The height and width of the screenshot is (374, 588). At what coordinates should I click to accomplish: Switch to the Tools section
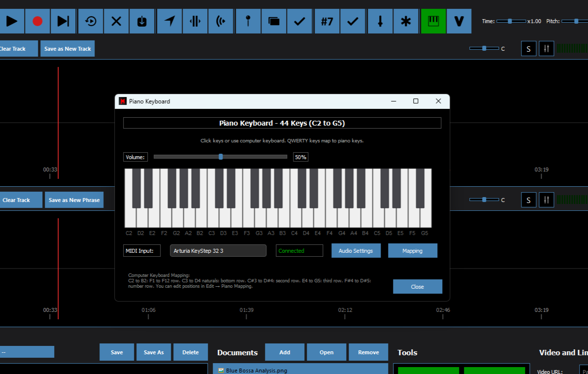pyautogui.click(x=407, y=352)
